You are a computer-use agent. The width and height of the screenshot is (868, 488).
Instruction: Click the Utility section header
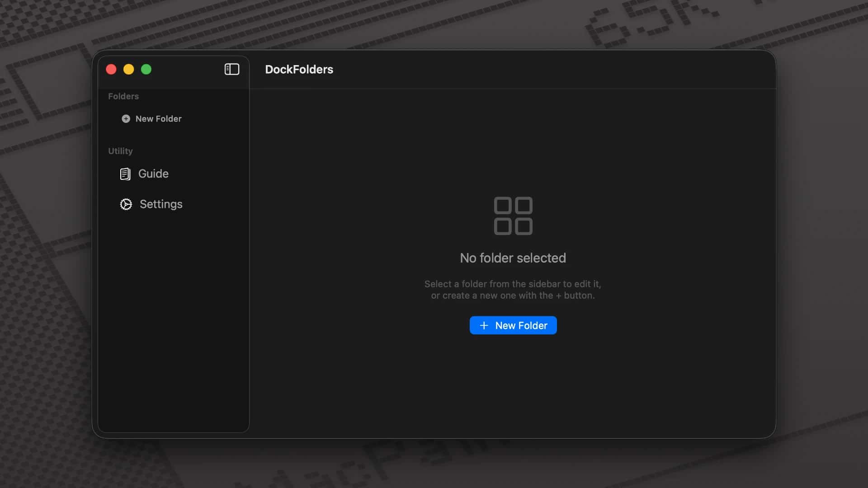click(x=120, y=151)
